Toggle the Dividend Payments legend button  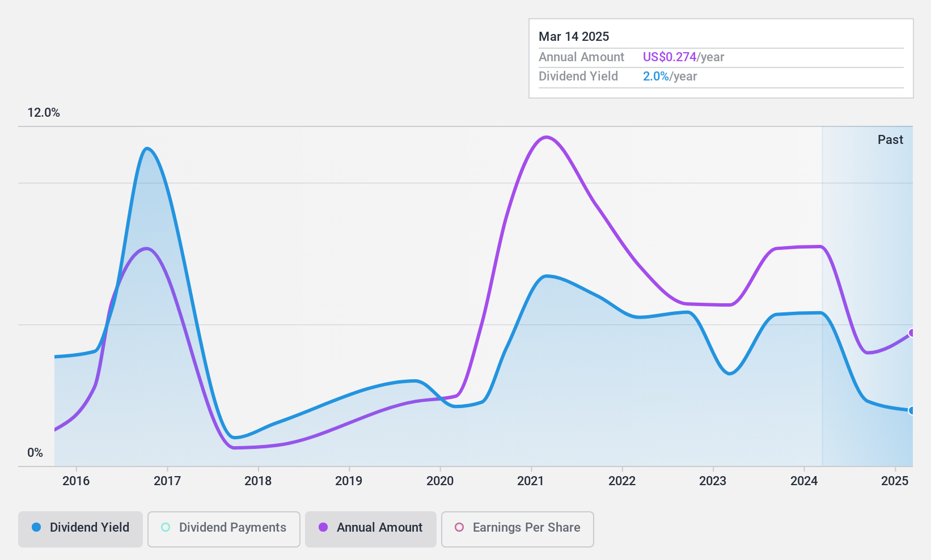(224, 529)
